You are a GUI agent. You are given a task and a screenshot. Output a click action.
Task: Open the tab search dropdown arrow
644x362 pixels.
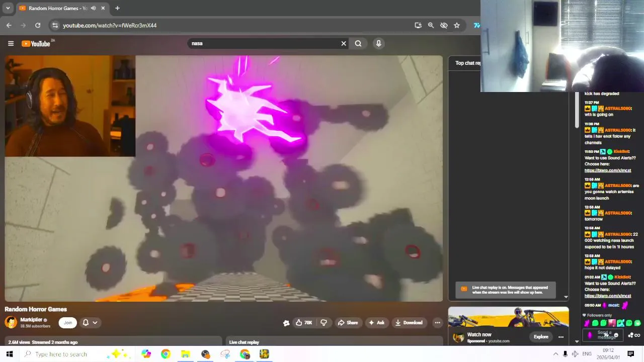[8, 8]
